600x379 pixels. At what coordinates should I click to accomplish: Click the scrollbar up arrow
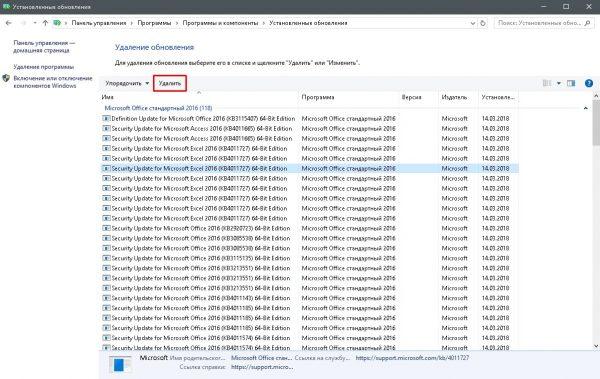point(596,95)
